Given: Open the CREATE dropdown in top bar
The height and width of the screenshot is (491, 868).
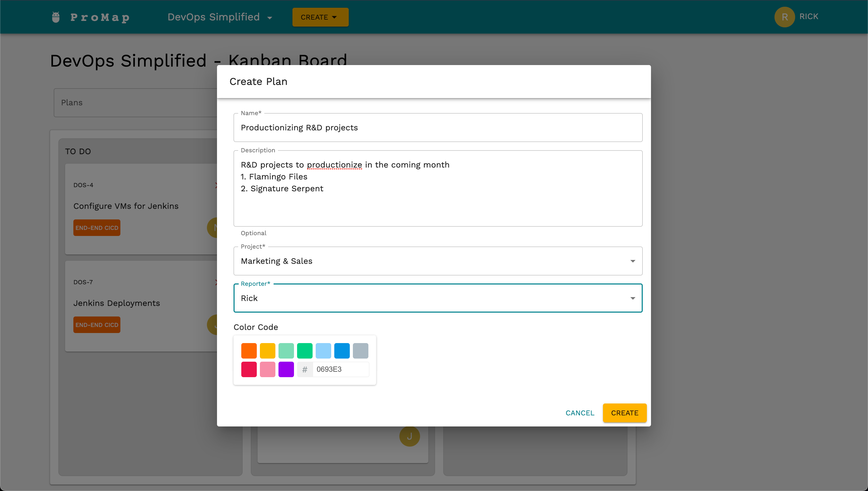Looking at the screenshot, I should 320,17.
